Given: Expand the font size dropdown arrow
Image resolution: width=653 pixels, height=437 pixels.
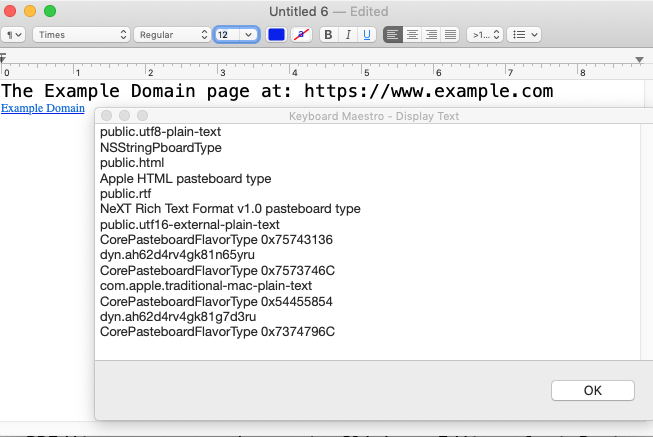Looking at the screenshot, I should point(249,35).
